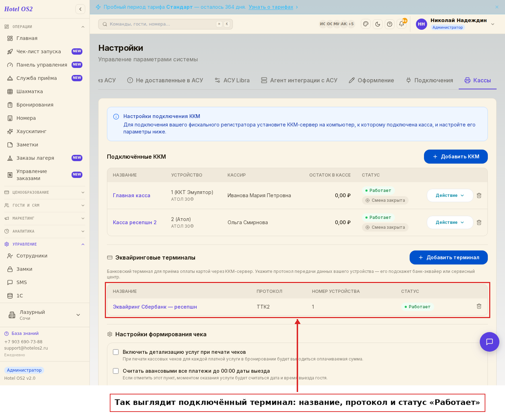
Task: Open the Номера section
Action: tap(45, 118)
